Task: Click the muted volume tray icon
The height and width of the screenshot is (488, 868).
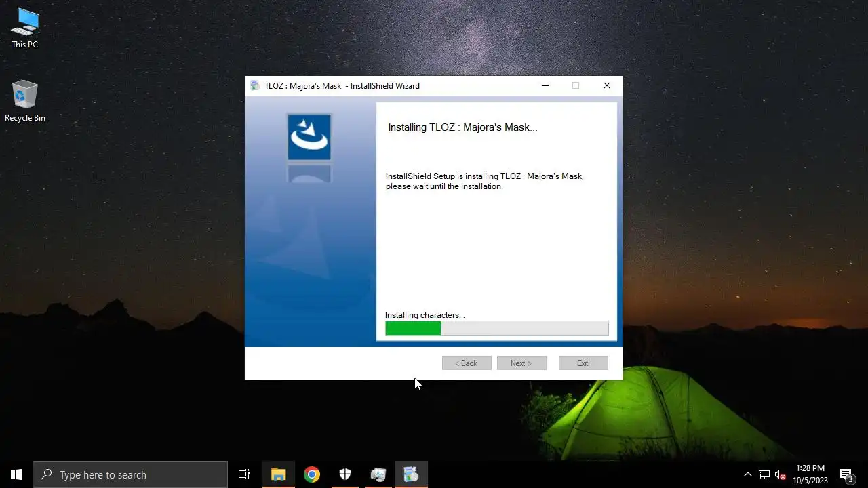Action: click(x=781, y=474)
